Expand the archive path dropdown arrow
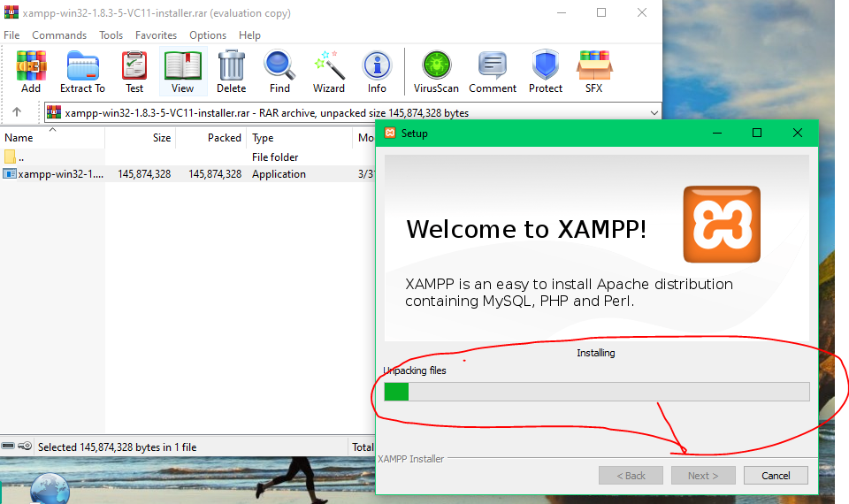 click(x=654, y=112)
